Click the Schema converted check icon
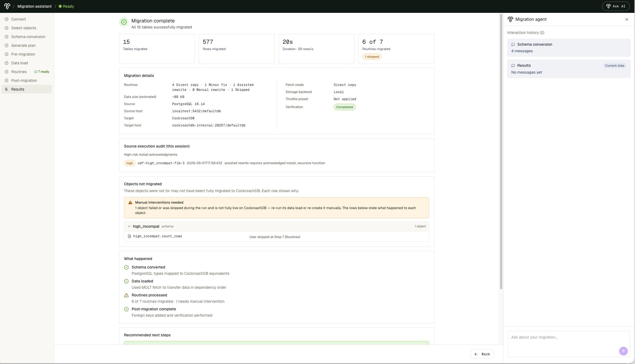Screen dimensions: 635x364 [126, 267]
